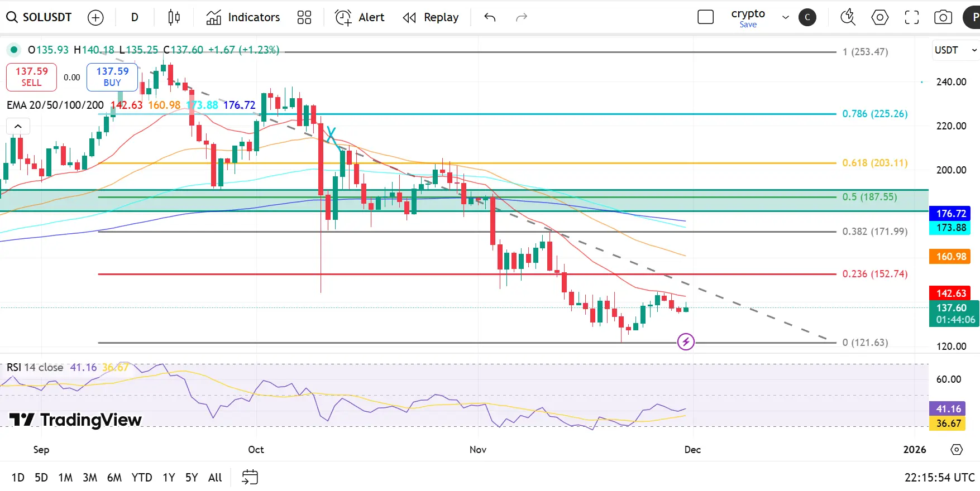Select the 0.786 (225.26) Fibonacci level
Viewport: 980px width, 491px height.
click(x=875, y=114)
